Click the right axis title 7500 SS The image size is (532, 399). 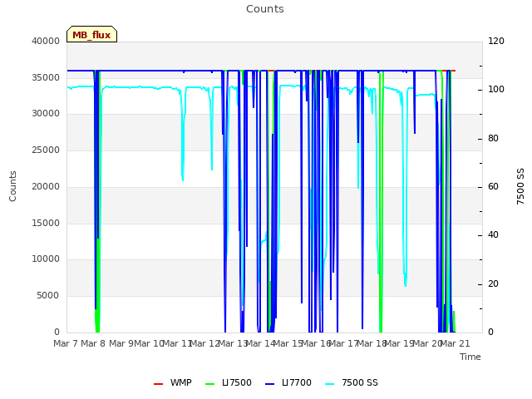pyautogui.click(x=520, y=186)
